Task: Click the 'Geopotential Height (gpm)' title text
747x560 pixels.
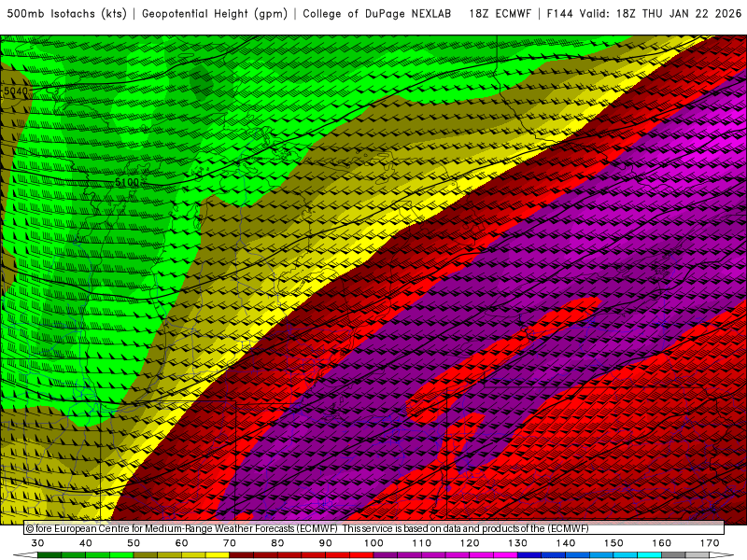Action: pos(215,14)
